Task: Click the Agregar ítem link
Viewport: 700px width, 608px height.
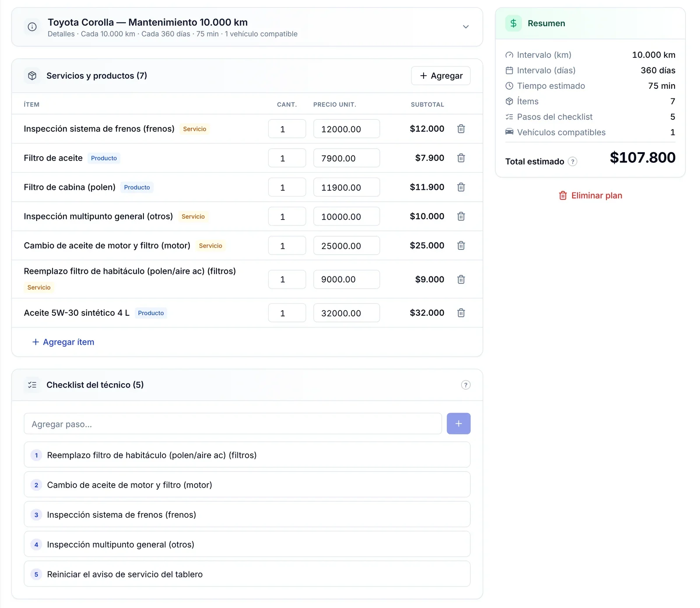Action: click(x=63, y=342)
